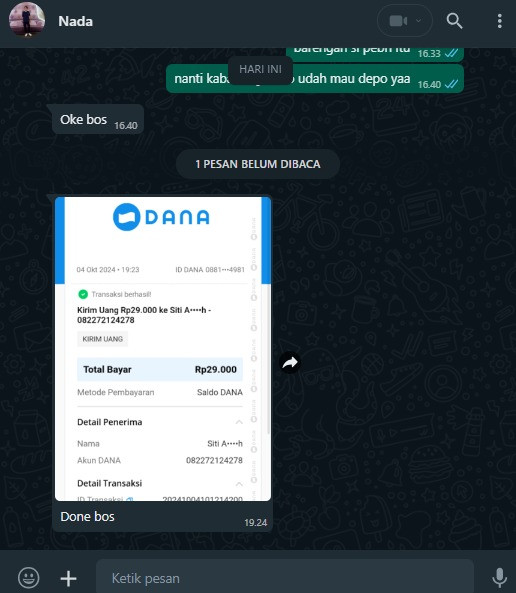
Task: Search messages with the magnifier icon
Action: coord(454,21)
